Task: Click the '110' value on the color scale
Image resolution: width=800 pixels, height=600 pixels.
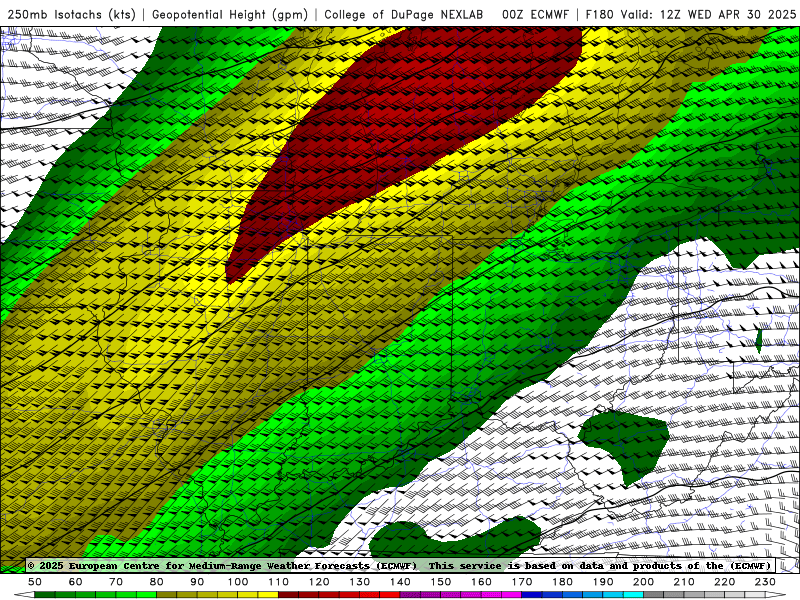Action: (279, 582)
